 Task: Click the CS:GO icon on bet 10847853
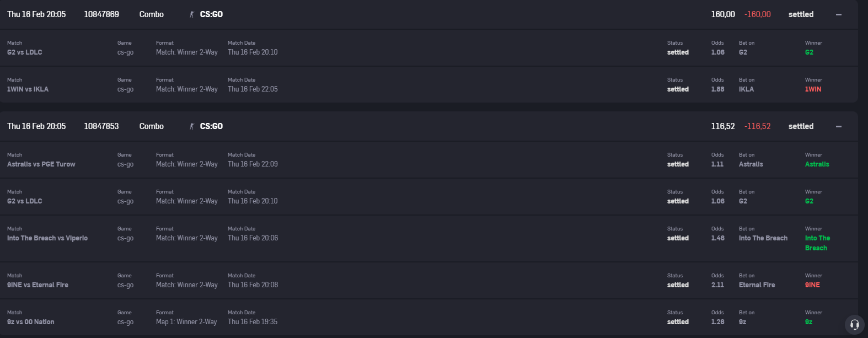click(x=192, y=126)
